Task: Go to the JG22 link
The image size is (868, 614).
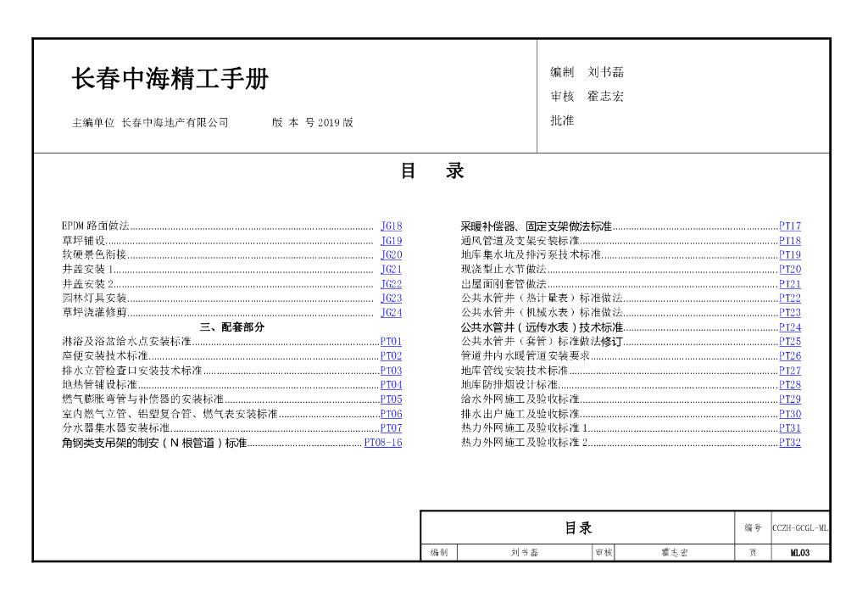Action: [391, 284]
